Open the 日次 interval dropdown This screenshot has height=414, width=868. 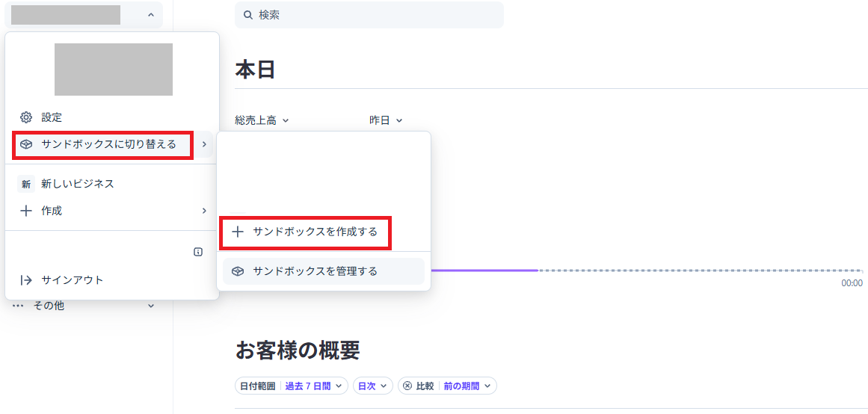coord(373,386)
